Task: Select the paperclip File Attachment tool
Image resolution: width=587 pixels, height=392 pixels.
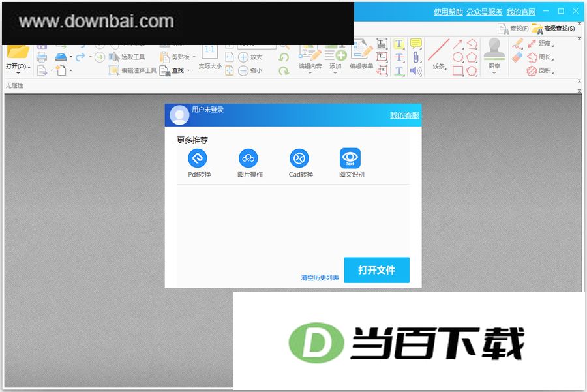Action: coord(415,57)
